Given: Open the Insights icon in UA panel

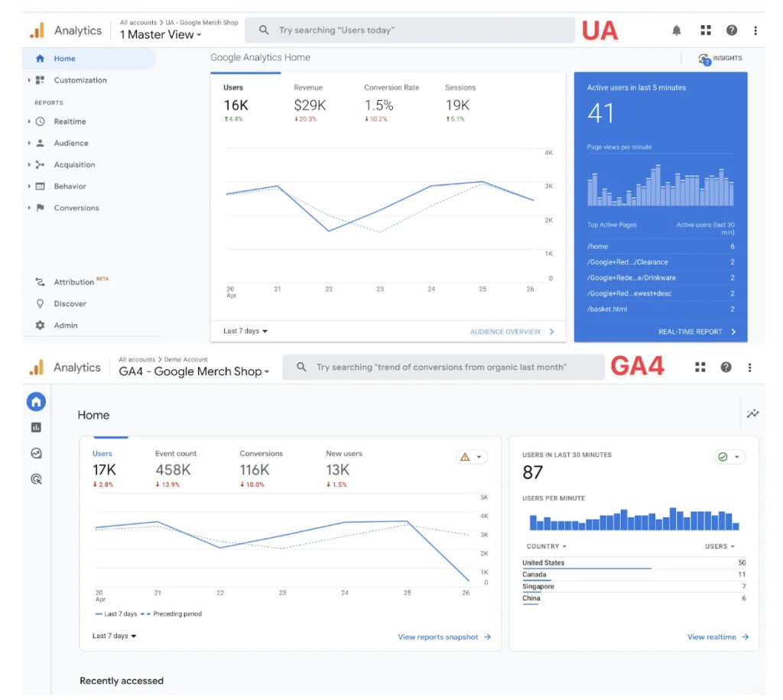Looking at the screenshot, I should tap(719, 59).
